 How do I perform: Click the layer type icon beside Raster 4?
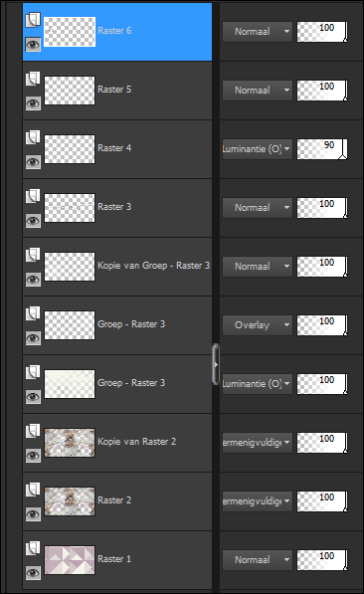pos(33,137)
